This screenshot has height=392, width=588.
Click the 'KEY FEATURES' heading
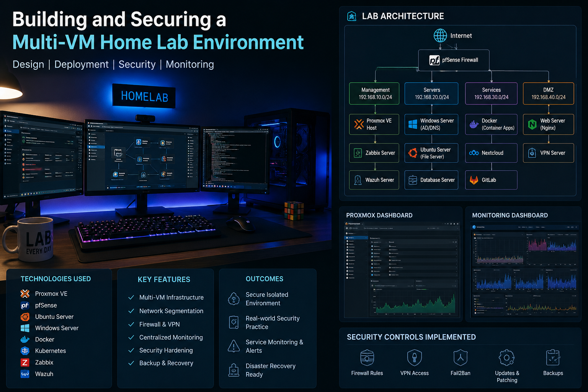164,279
